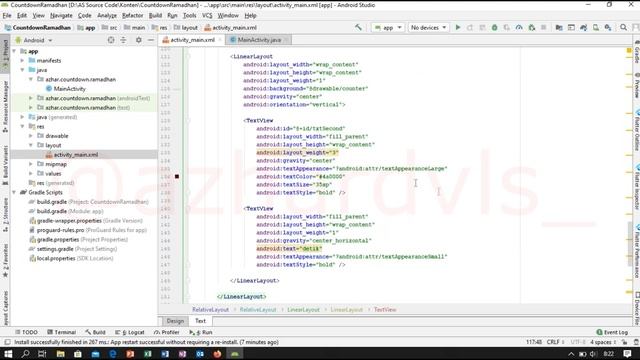640x360 pixels.
Task: Collapse the java folder
Action: pyautogui.click(x=23, y=70)
